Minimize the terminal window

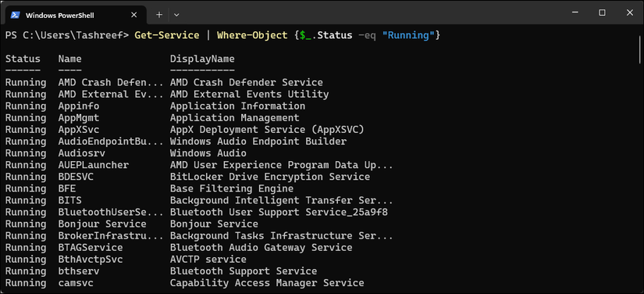point(575,13)
